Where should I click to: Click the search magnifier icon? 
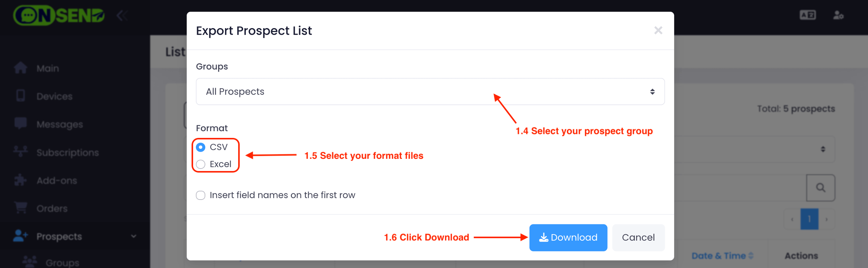pyautogui.click(x=820, y=188)
